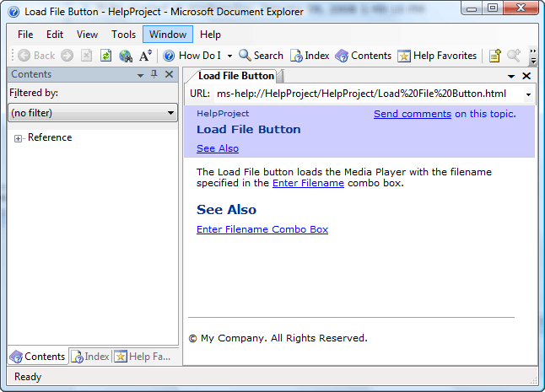This screenshot has height=392, width=545.
Task: Click the Forward navigation arrow icon
Action: coord(67,56)
